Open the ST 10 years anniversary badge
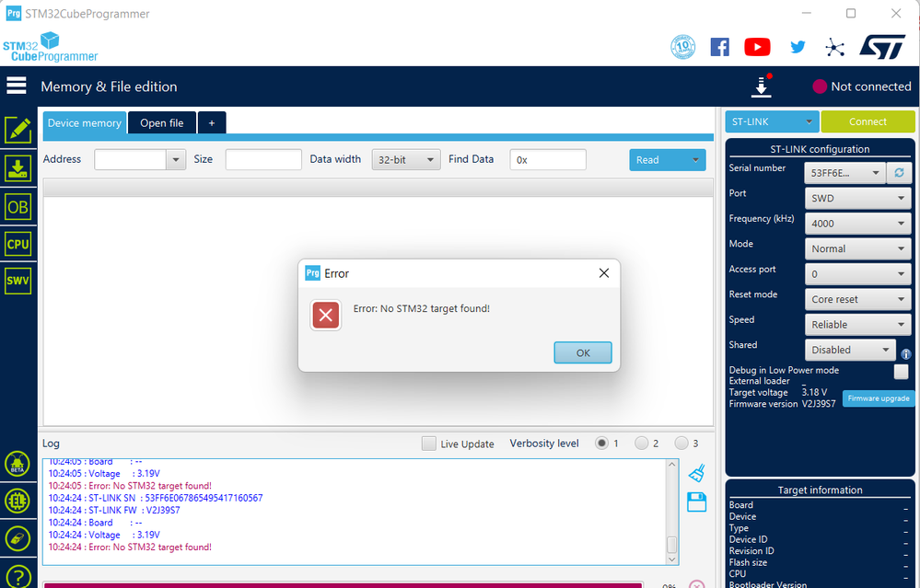Viewport: 920px width, 588px height. [683, 47]
